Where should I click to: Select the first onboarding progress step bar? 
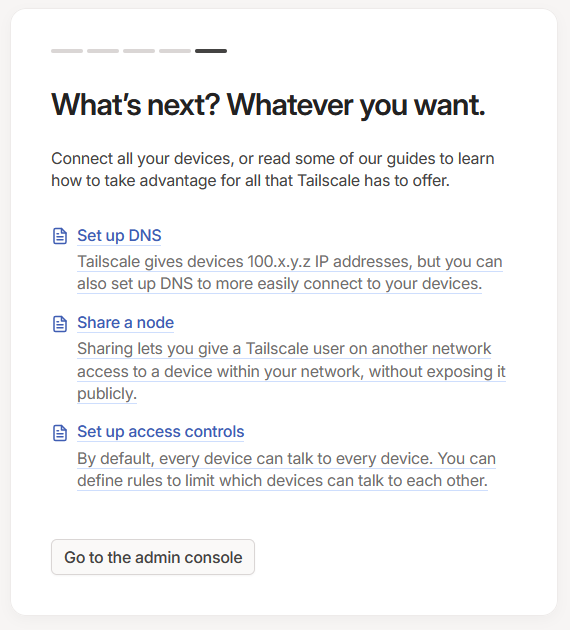coord(67,51)
